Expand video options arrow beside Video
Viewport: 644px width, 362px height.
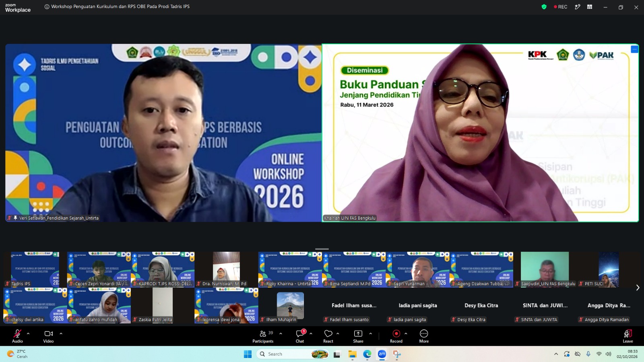pos(61,333)
